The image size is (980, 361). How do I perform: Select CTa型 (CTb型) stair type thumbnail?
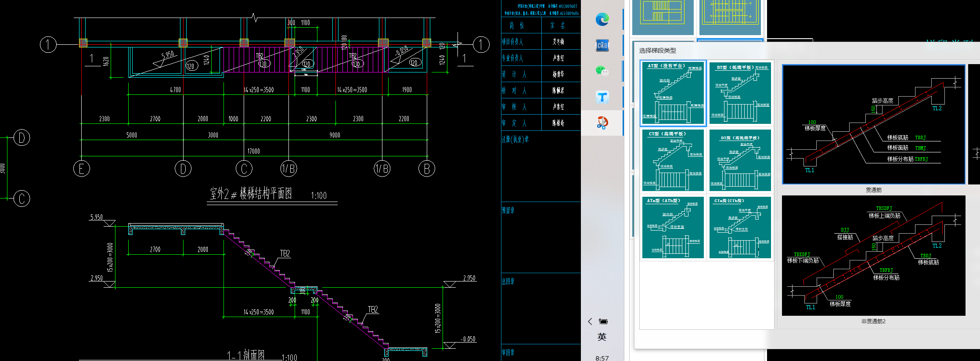coord(740,227)
